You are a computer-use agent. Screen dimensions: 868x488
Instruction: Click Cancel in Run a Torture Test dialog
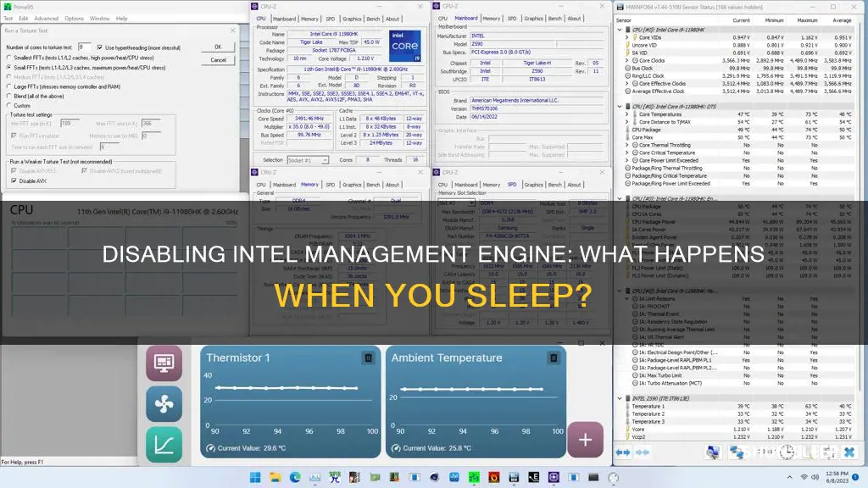point(218,60)
